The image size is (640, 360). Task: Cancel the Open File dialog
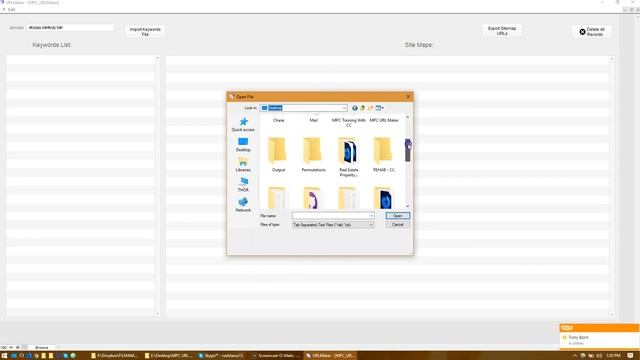pyautogui.click(x=398, y=225)
